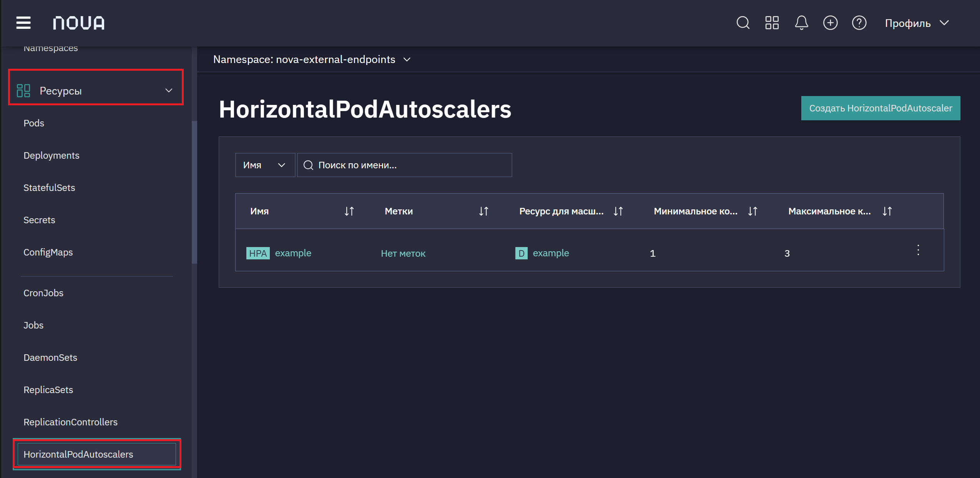Open the search icon in top bar
This screenshot has height=478, width=980.
tap(743, 23)
